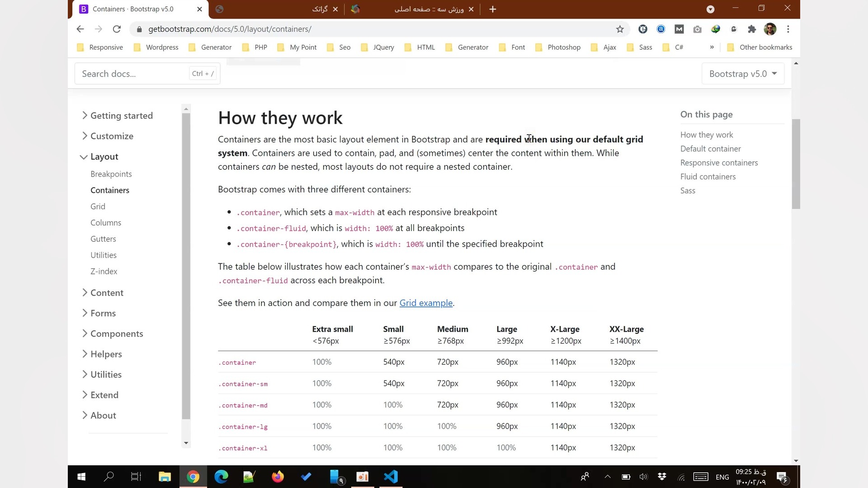The width and height of the screenshot is (868, 488).
Task: Expand the Components sidebar section
Action: click(x=113, y=333)
